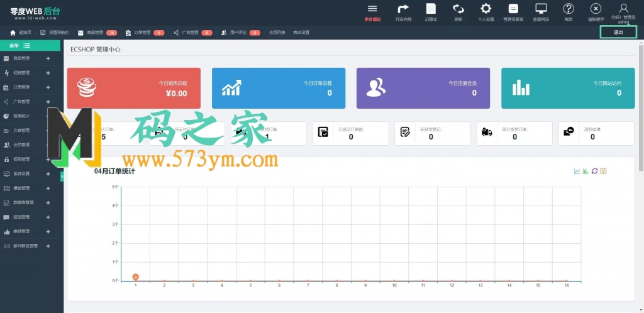
Task: Click the red badge beside 订单管理
Action: (x=159, y=33)
